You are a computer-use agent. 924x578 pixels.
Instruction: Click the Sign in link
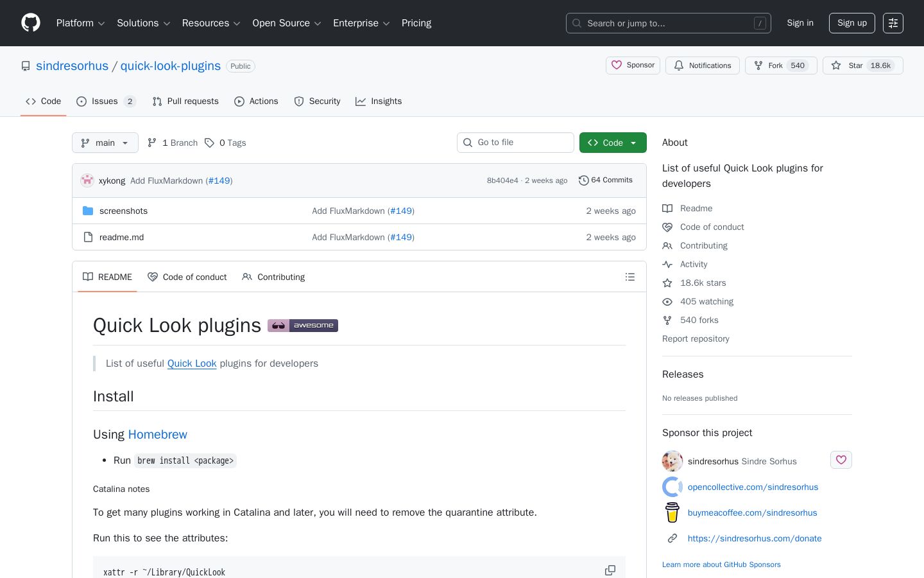point(800,23)
